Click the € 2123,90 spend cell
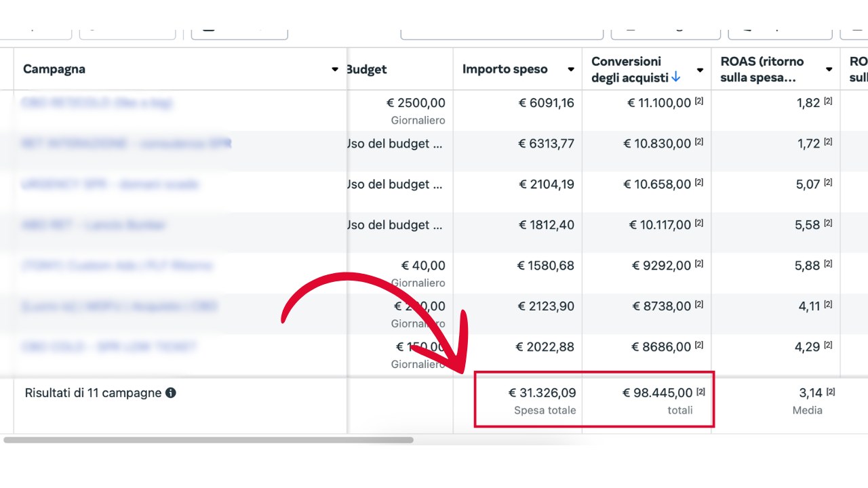The image size is (868, 488). (x=547, y=306)
